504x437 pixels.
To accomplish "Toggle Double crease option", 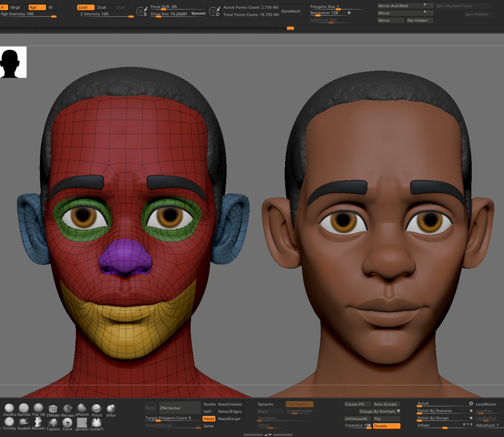I will point(387,426).
